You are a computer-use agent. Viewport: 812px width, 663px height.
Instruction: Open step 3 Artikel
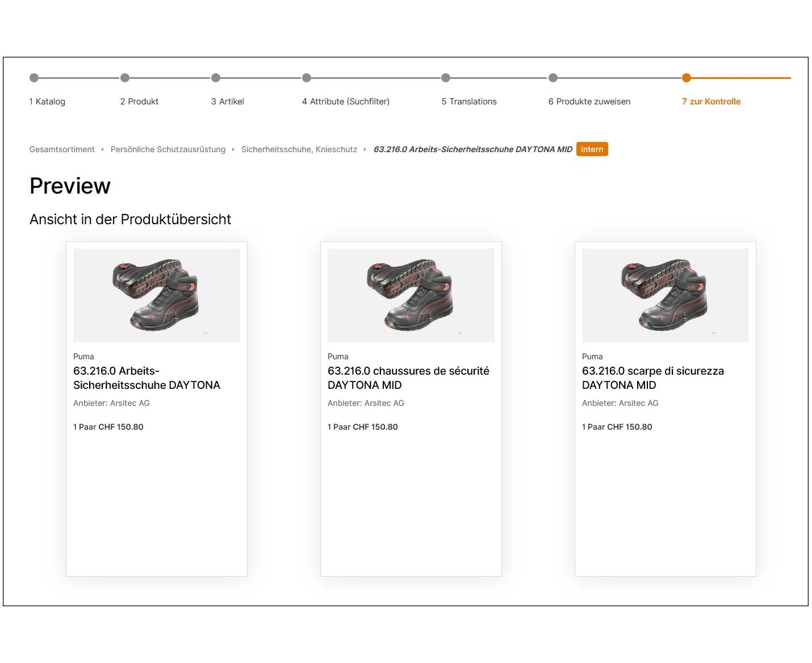pos(228,102)
